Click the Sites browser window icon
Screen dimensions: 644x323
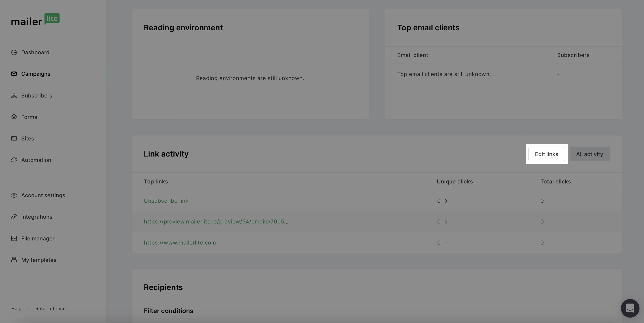point(14,138)
